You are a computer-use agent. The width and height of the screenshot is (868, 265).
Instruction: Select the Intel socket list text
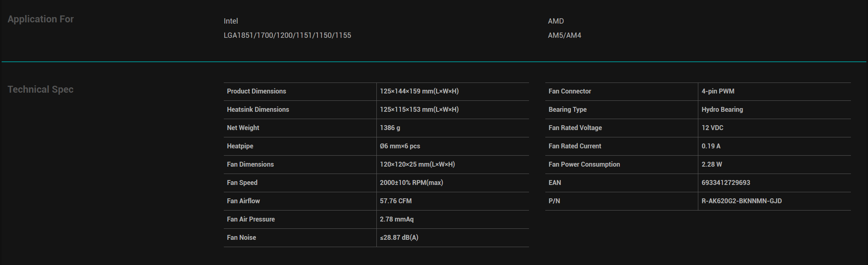[x=287, y=35]
